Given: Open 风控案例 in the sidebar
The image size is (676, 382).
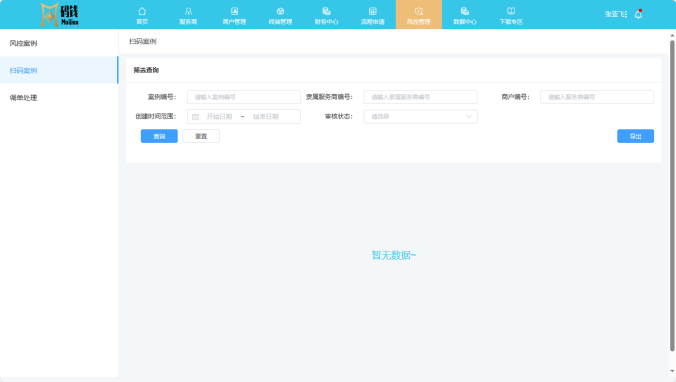Looking at the screenshot, I should click(x=59, y=43).
